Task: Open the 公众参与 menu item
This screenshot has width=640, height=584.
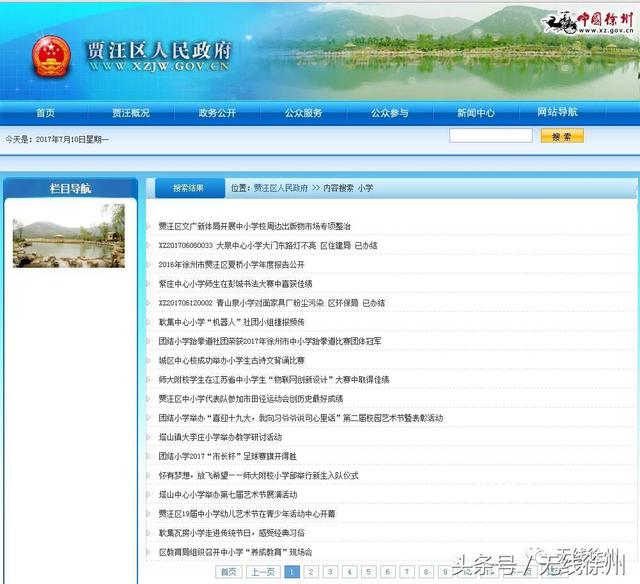Action: click(389, 113)
